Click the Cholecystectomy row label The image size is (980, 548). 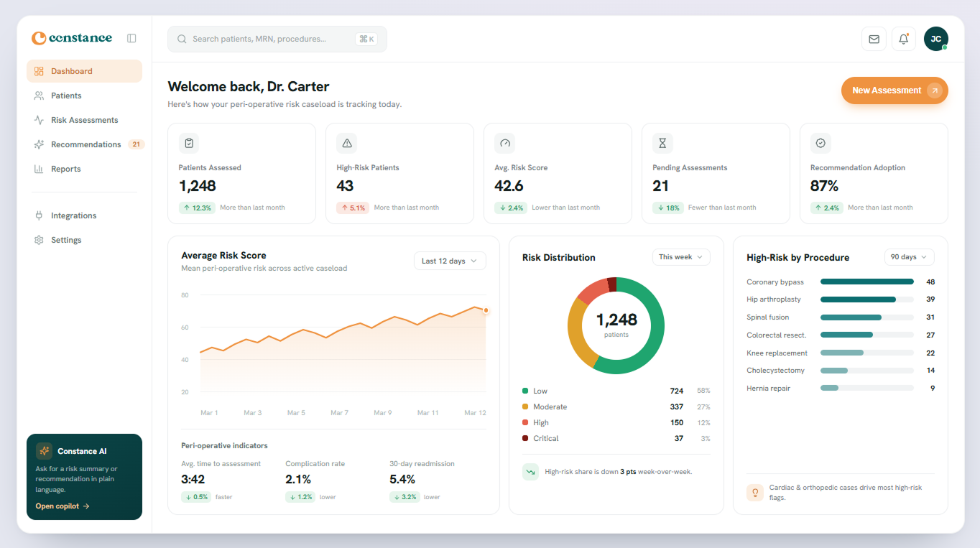tap(775, 371)
